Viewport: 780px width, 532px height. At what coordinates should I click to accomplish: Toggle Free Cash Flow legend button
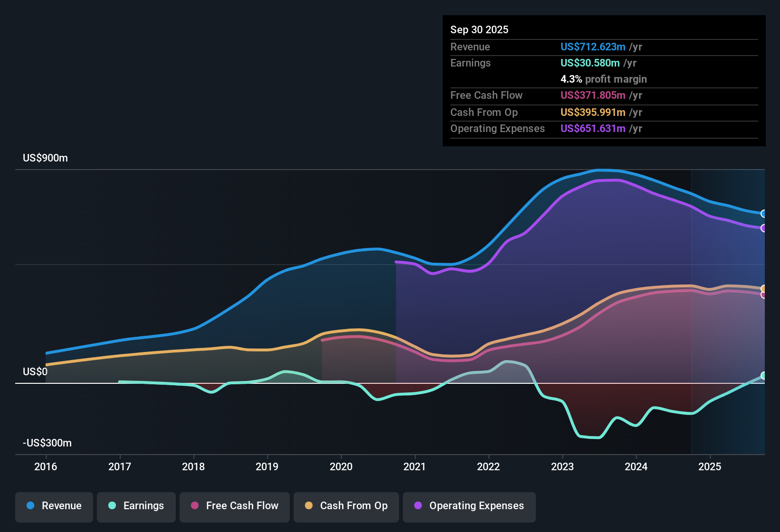[235, 506]
